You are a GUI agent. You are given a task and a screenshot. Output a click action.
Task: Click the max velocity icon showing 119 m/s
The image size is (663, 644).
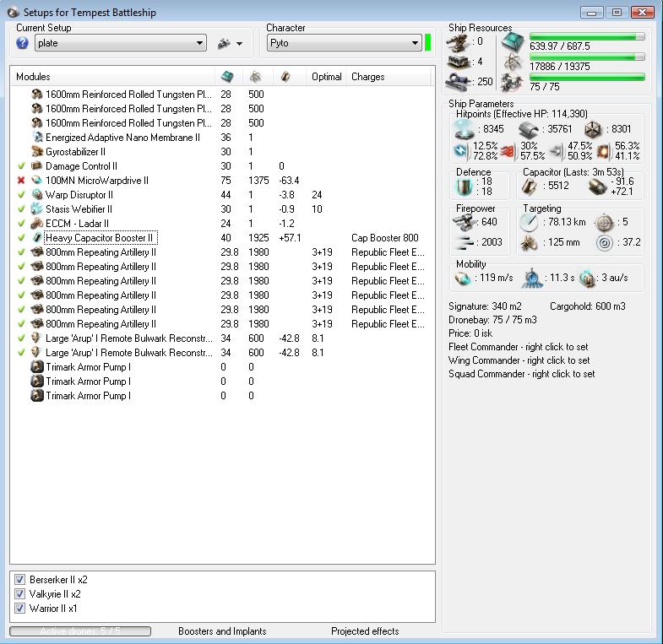click(x=463, y=278)
